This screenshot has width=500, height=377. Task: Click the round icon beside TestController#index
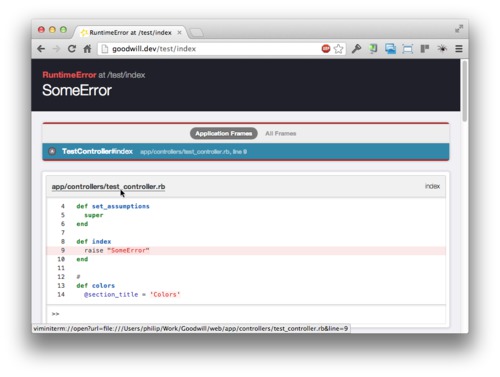[x=52, y=151]
